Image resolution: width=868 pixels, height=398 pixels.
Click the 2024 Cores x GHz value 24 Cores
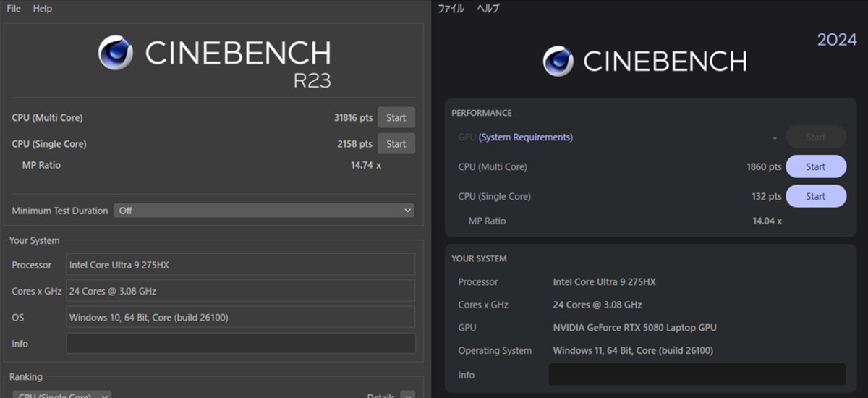click(x=597, y=305)
